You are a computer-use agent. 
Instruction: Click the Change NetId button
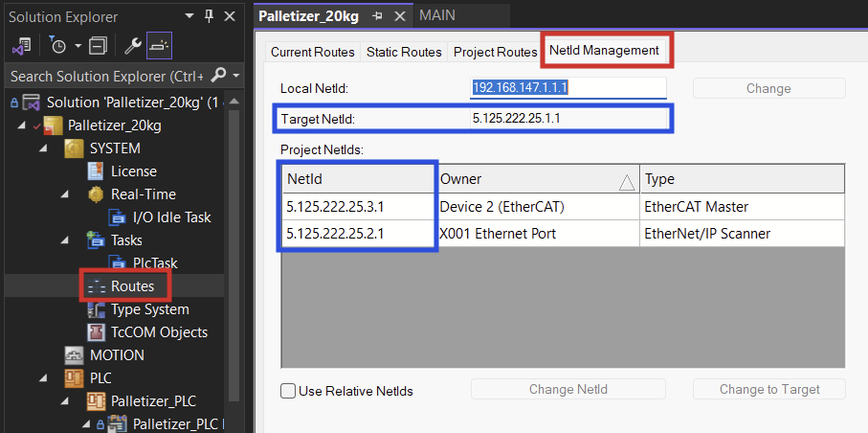(x=568, y=389)
